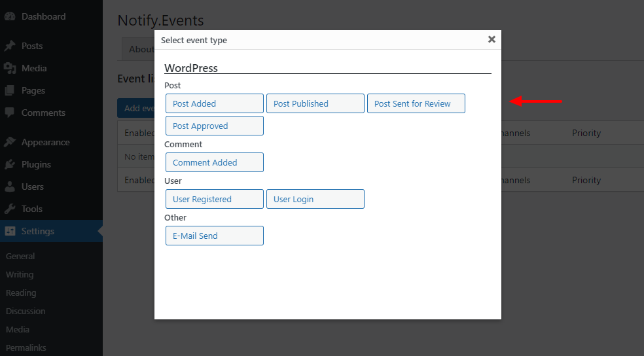Image resolution: width=644 pixels, height=356 pixels.
Task: Click the Add event button behind the dialog
Action: 136,108
